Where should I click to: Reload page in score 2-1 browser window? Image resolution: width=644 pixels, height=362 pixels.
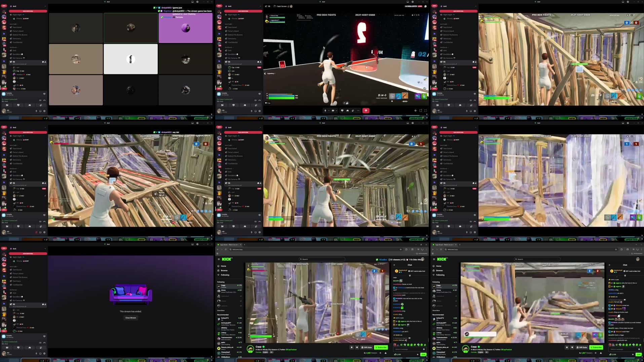(226, 250)
